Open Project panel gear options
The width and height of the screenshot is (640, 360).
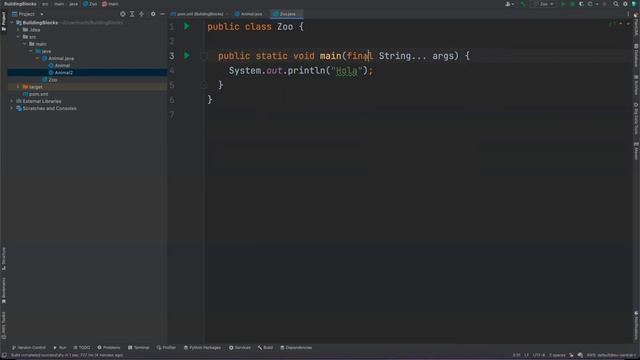point(153,14)
